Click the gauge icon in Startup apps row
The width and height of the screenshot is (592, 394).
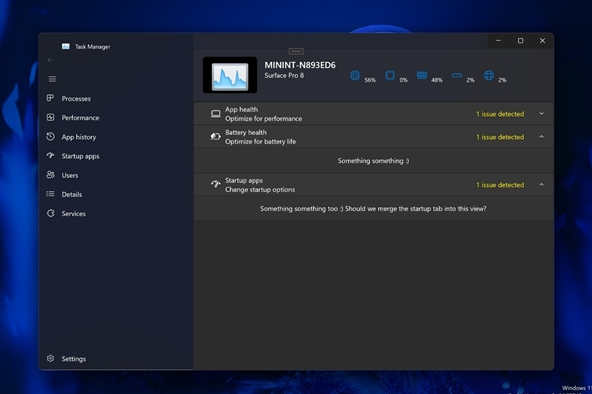(x=216, y=185)
